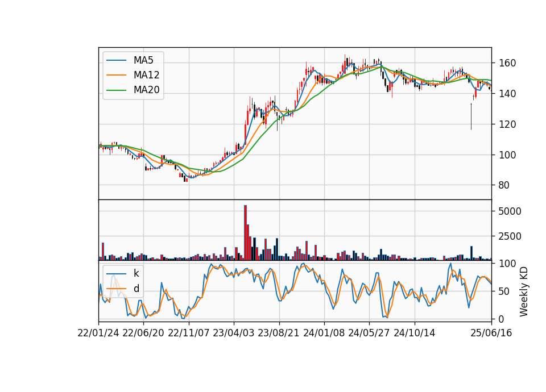Click the d legend label in KD panel
The image size is (546, 392).
coord(136,289)
